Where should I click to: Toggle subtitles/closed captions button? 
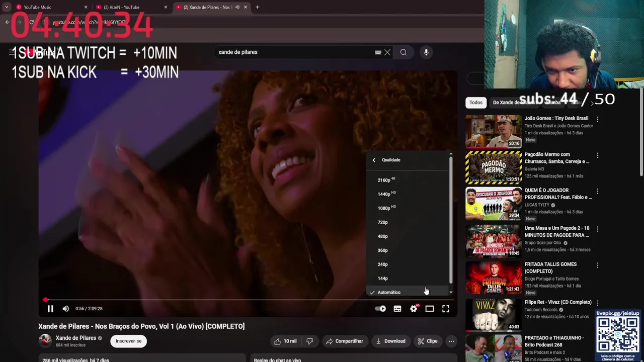pos(397,309)
